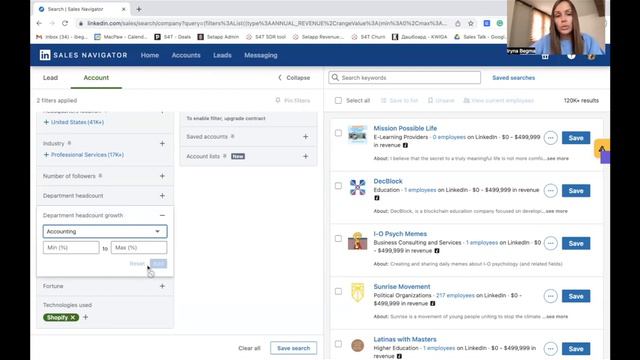Click Save search button

(x=293, y=348)
